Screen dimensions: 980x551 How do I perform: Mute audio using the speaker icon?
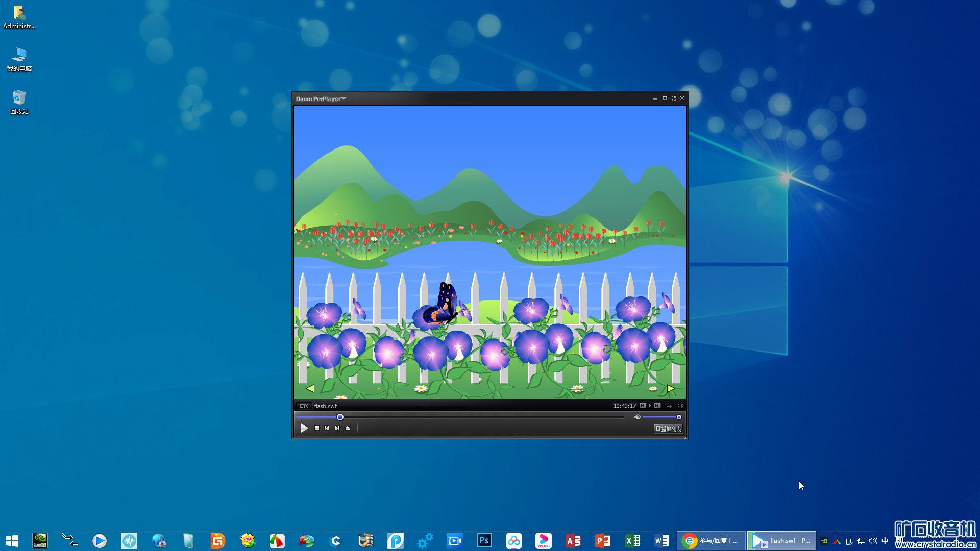pyautogui.click(x=637, y=417)
